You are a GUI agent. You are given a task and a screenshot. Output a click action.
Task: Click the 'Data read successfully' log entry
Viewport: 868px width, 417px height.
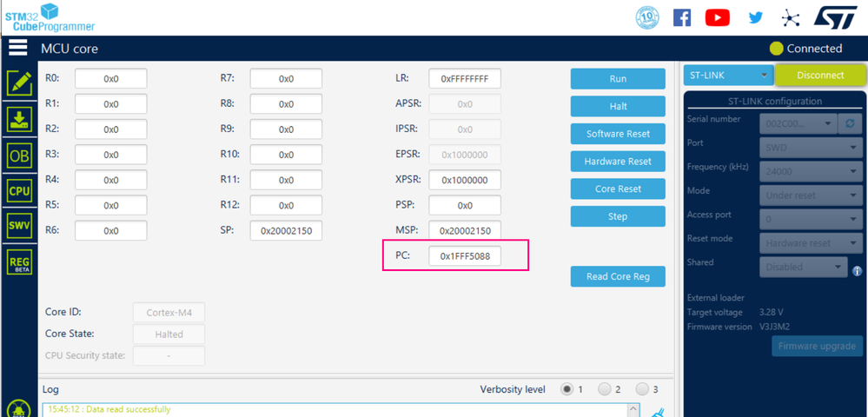tap(109, 410)
